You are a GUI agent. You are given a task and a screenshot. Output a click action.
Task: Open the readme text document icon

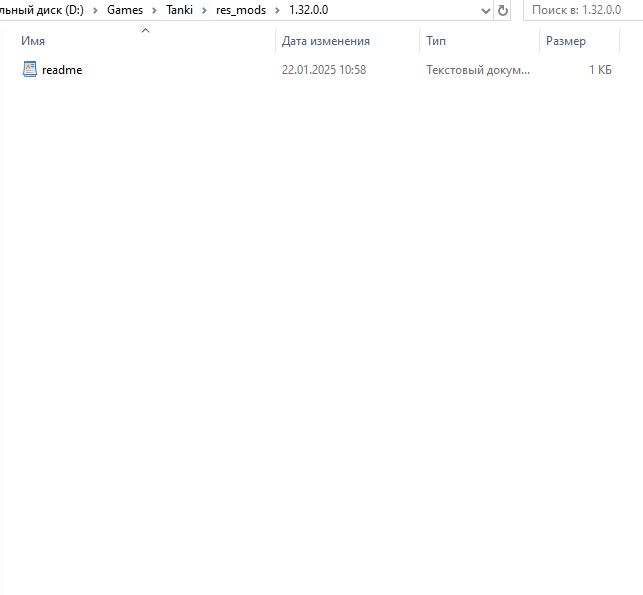click(30, 69)
